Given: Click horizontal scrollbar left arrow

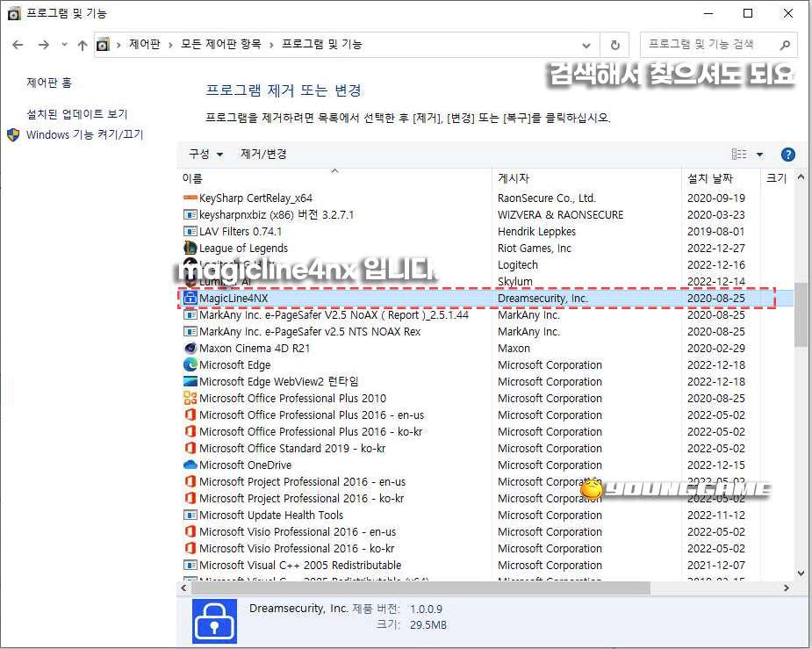Looking at the screenshot, I should [x=183, y=588].
